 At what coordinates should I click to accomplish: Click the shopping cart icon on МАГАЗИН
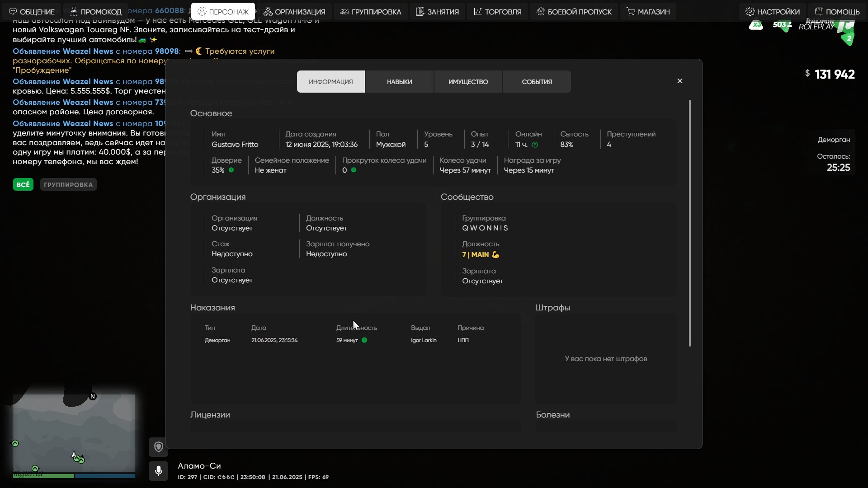tap(631, 11)
